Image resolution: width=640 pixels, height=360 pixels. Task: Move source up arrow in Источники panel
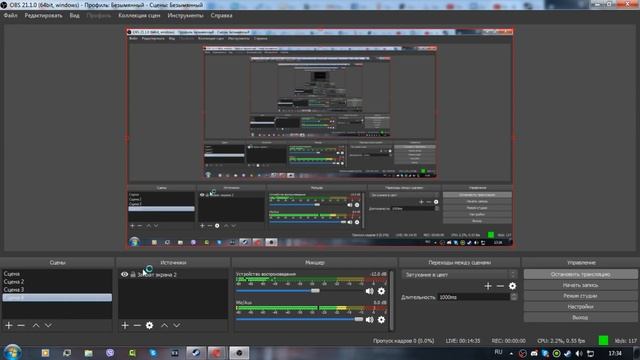[164, 325]
